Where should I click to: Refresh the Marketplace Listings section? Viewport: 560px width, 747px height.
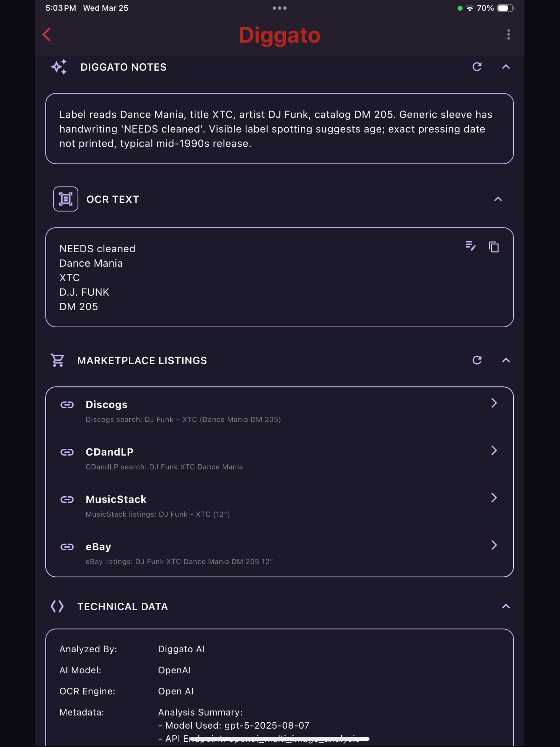477,360
